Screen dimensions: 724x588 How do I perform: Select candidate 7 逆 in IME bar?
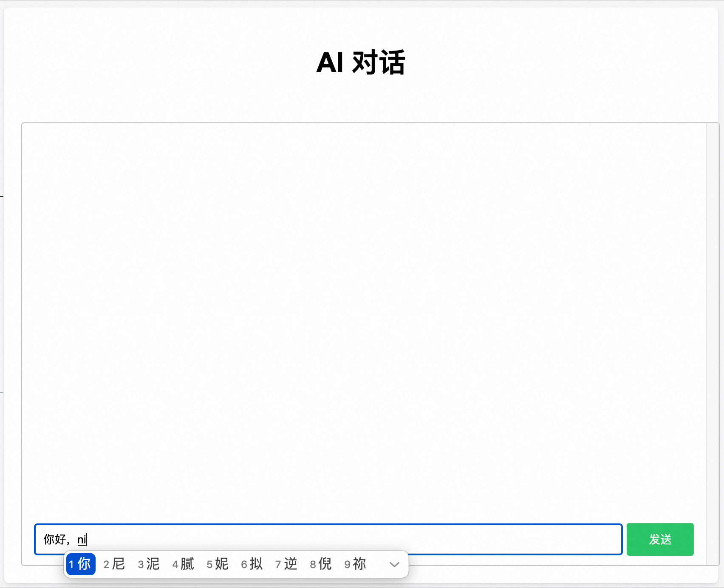(x=286, y=565)
